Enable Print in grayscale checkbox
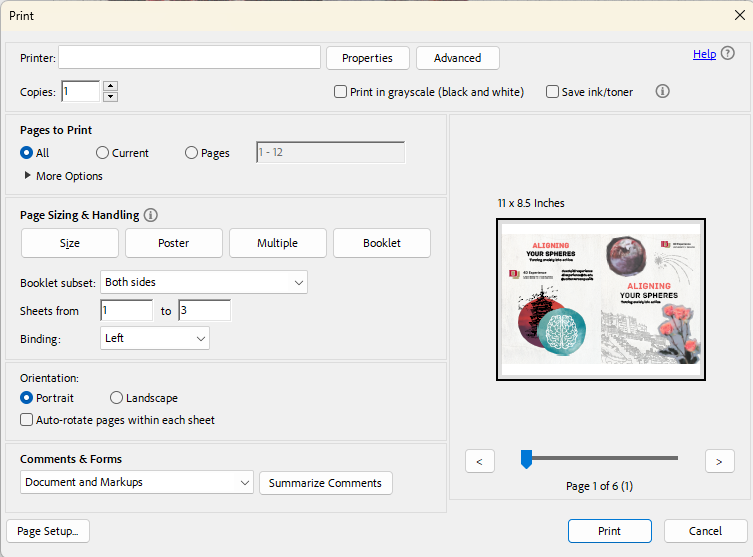This screenshot has height=557, width=753. pos(340,92)
